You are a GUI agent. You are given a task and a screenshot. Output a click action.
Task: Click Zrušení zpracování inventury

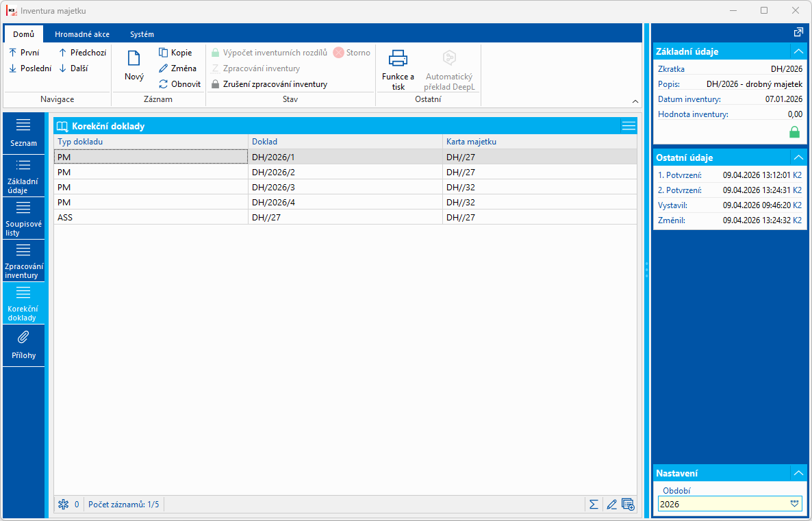[269, 84]
